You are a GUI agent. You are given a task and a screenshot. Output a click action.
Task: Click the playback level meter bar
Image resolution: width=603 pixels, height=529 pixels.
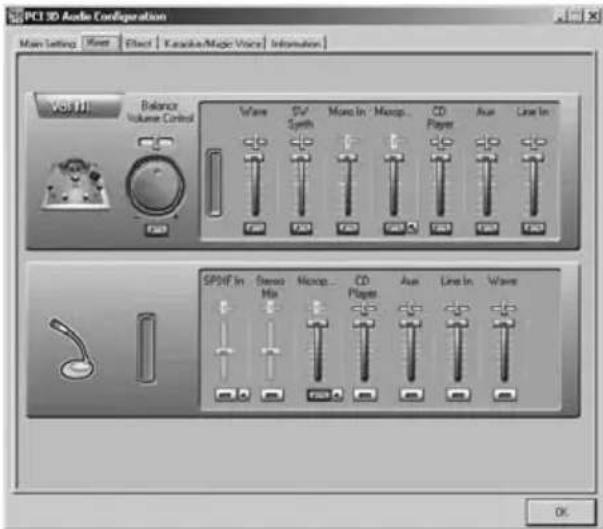click(x=214, y=183)
